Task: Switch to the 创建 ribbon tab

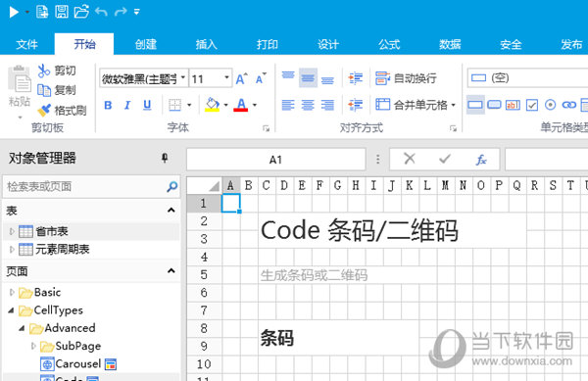Action: [x=146, y=44]
